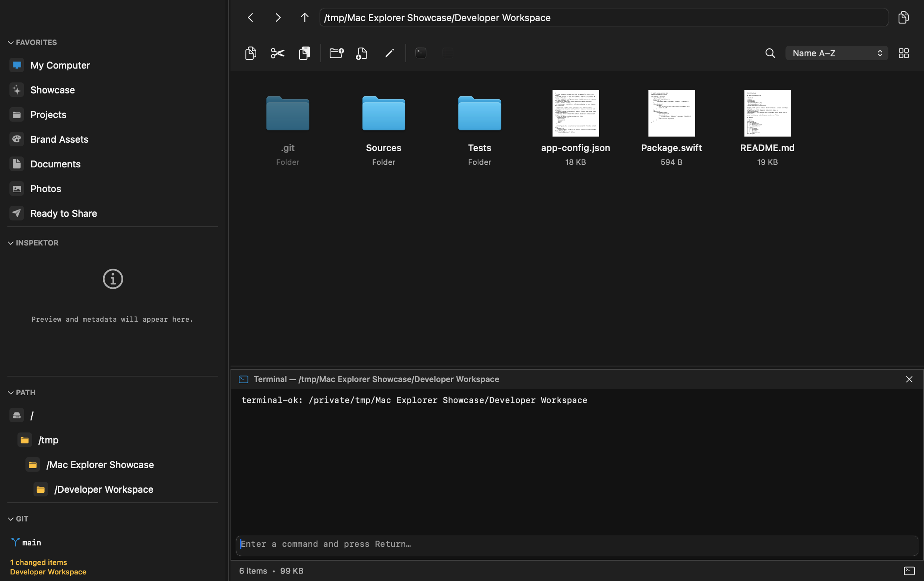The height and width of the screenshot is (581, 924).
Task: Click the Ready to Share paper-plane icon
Action: (x=16, y=214)
